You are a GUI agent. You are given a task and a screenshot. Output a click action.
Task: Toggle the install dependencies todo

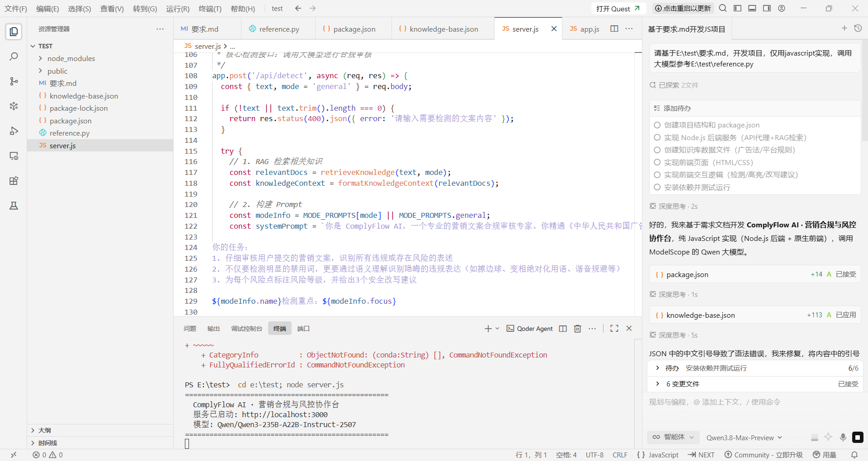[x=657, y=187]
